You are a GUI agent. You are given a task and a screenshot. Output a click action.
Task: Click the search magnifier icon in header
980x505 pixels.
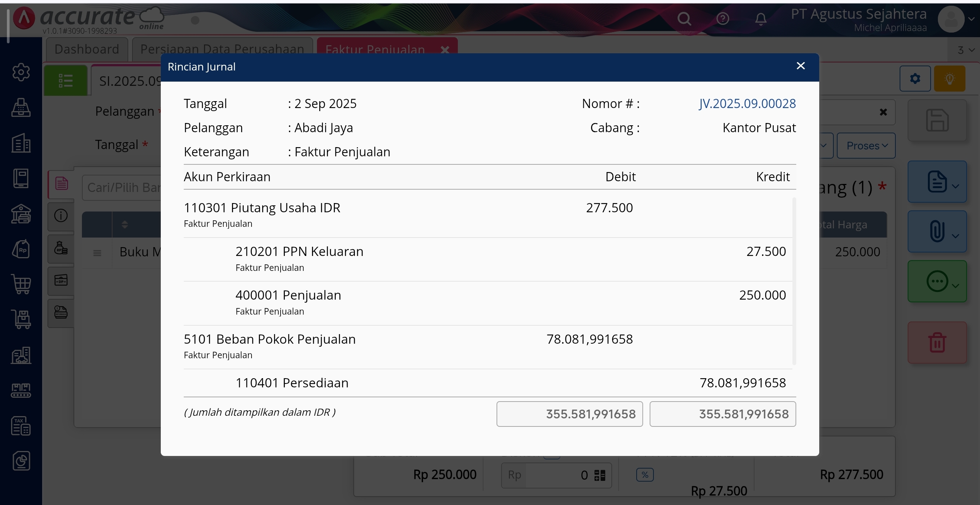point(684,18)
